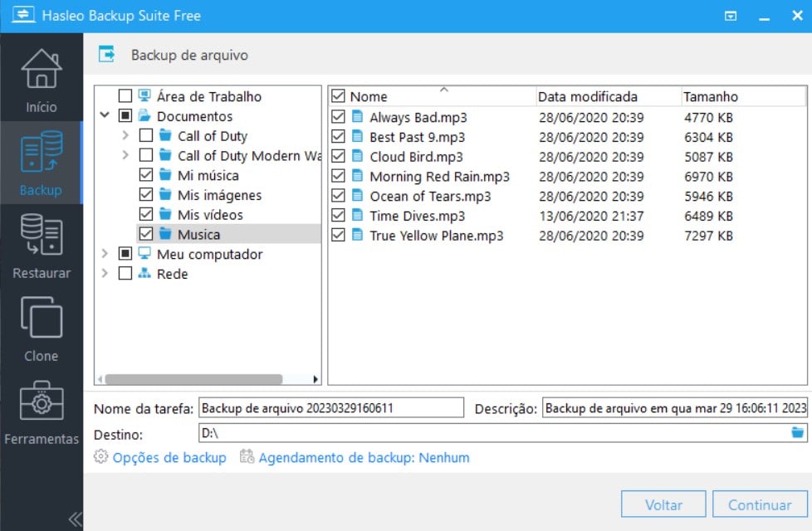Viewport: 812px width, 531px height.
Task: Click the Call of Duty folder icon
Action: pos(165,135)
